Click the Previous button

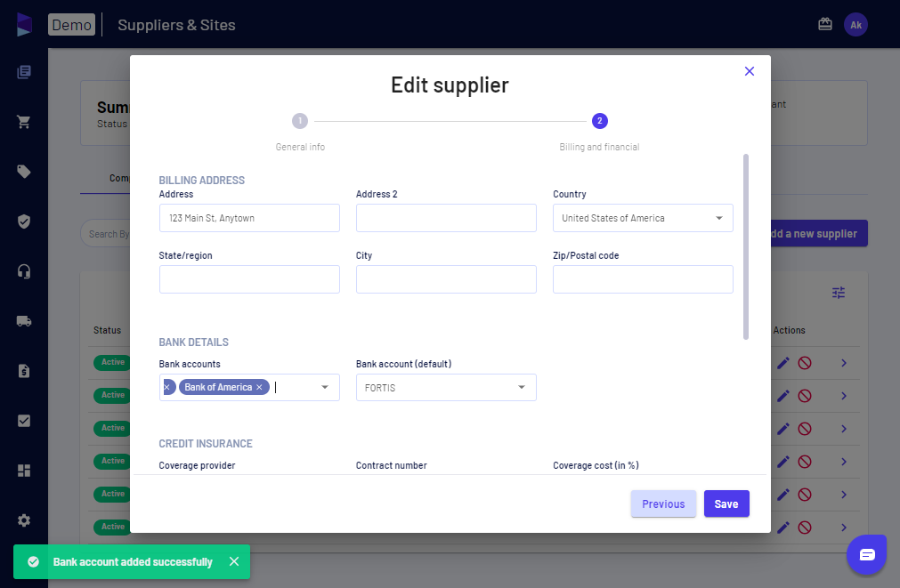(x=663, y=503)
